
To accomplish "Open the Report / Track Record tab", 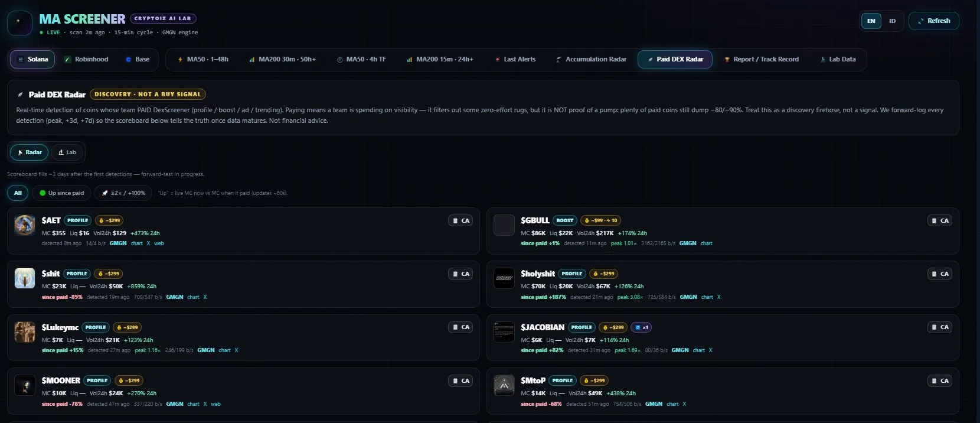I will pos(762,59).
